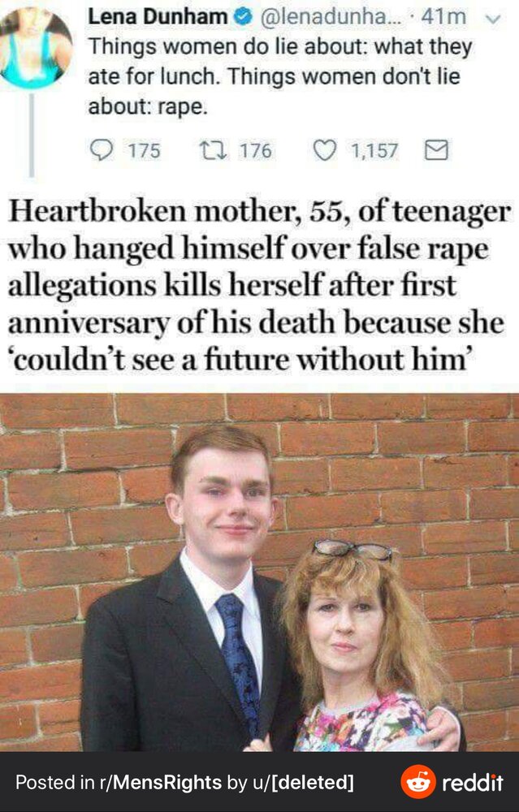The height and width of the screenshot is (812, 519).
Task: Click the 176 retweets count
Action: tap(255, 151)
